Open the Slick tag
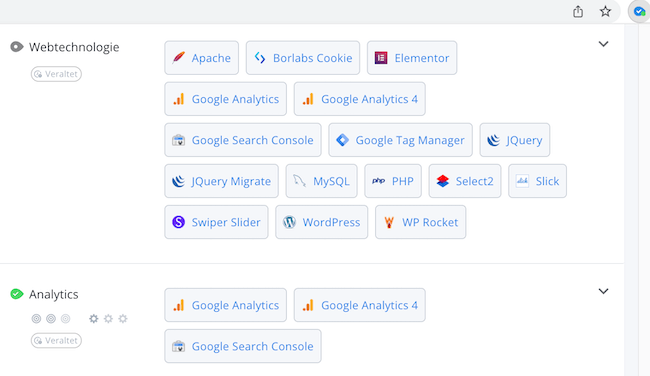 537,181
